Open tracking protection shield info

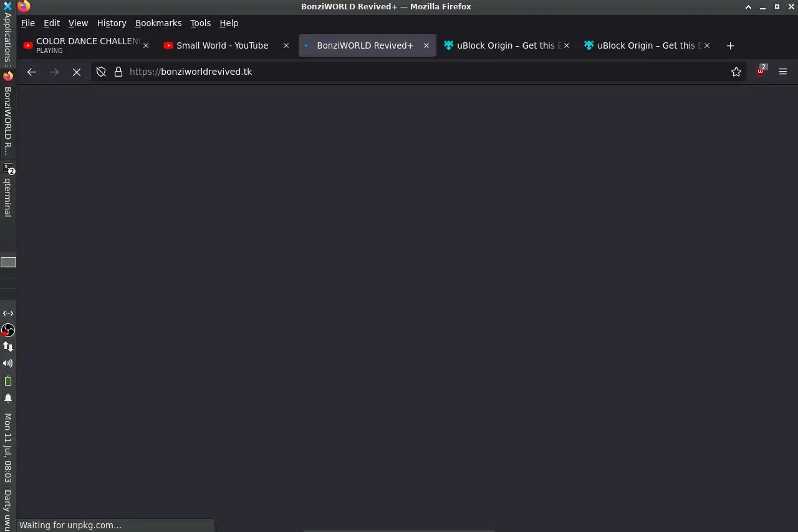pos(101,72)
